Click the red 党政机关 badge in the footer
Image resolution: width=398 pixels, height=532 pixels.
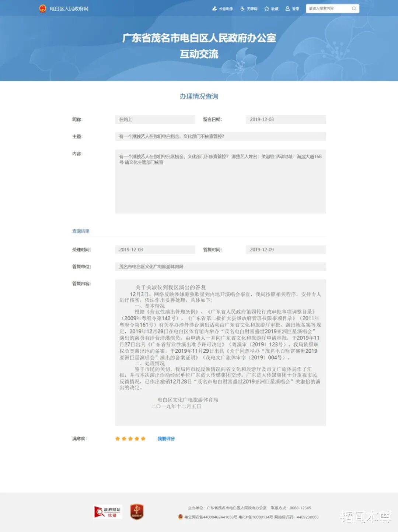(x=136, y=511)
